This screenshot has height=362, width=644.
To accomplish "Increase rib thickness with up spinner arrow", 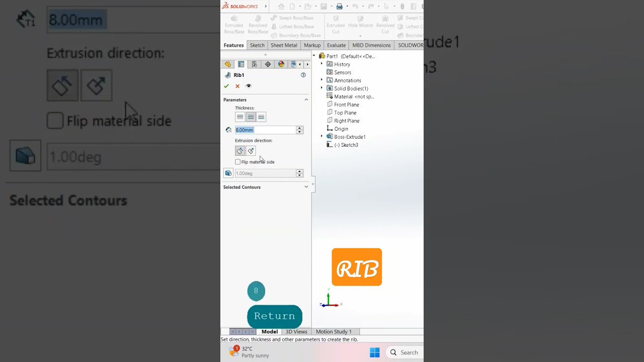I will (299, 128).
